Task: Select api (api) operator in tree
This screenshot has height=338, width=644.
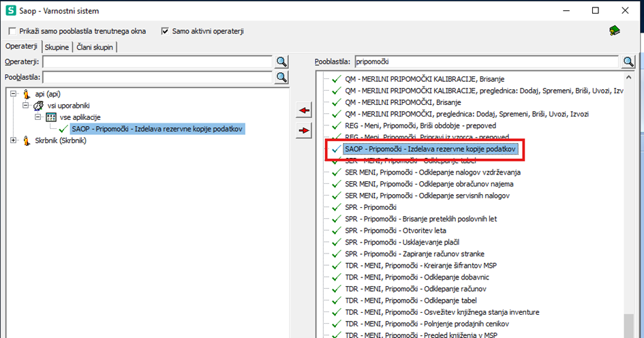Action: pyautogui.click(x=48, y=94)
